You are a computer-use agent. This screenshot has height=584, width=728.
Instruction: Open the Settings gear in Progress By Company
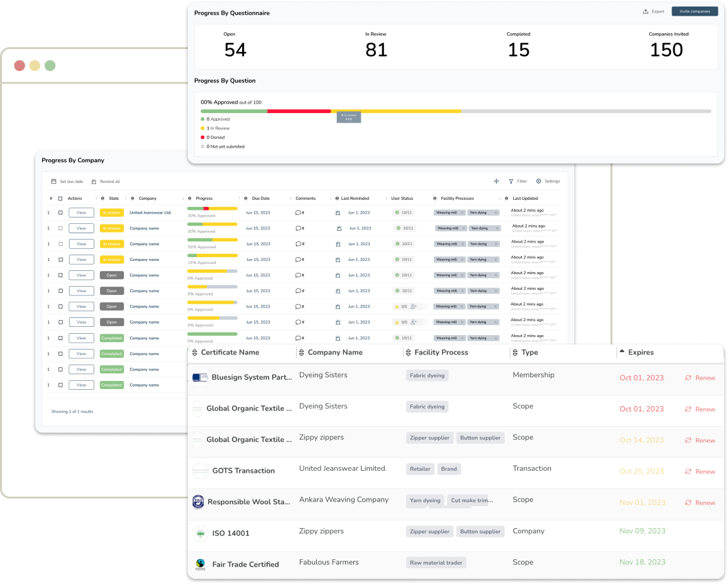[539, 182]
